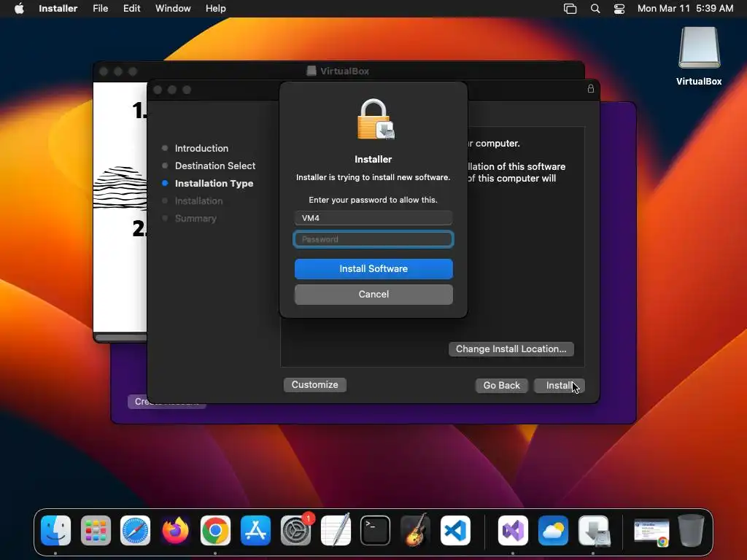The height and width of the screenshot is (560, 747).
Task: Open GarageBand from the dock
Action: 415,529
